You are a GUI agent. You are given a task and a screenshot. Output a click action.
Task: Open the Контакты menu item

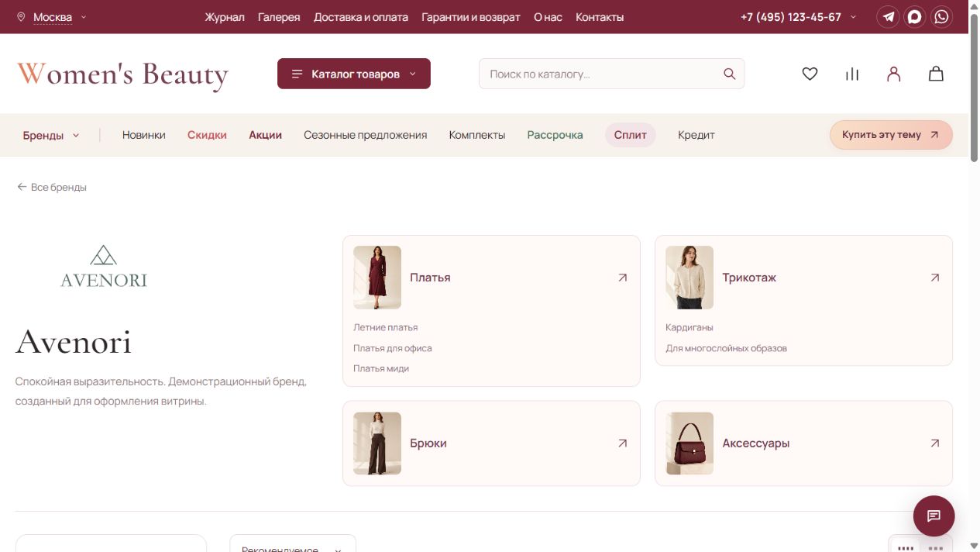600,17
